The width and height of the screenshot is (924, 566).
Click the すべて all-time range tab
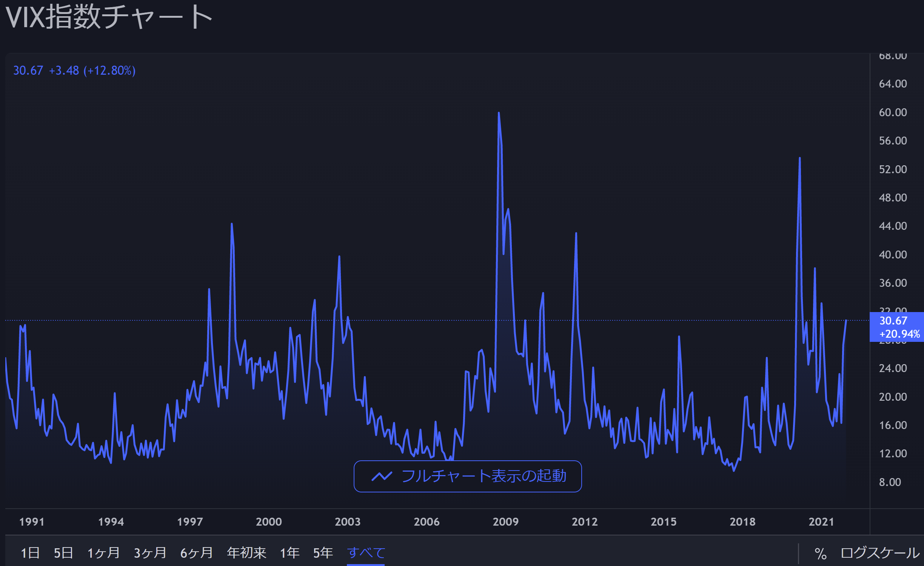click(x=366, y=553)
